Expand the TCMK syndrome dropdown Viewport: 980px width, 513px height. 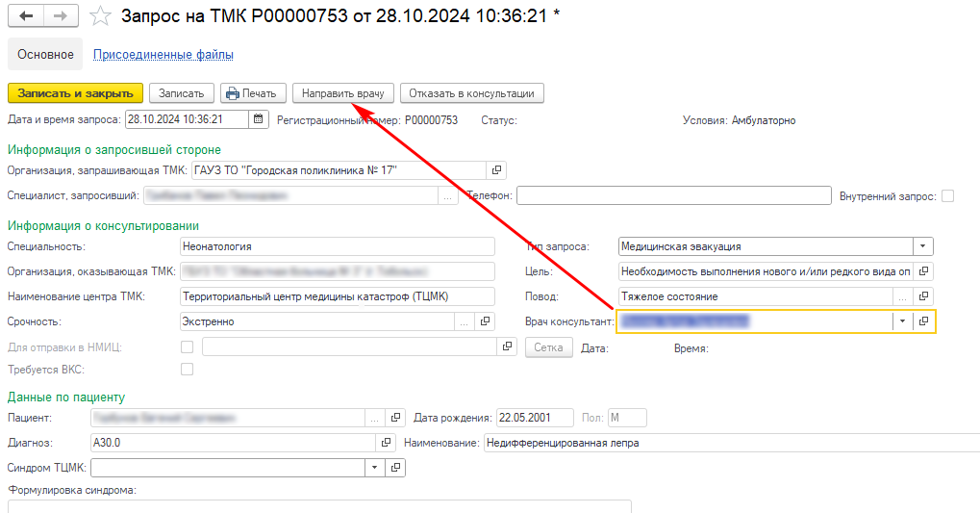coord(374,468)
